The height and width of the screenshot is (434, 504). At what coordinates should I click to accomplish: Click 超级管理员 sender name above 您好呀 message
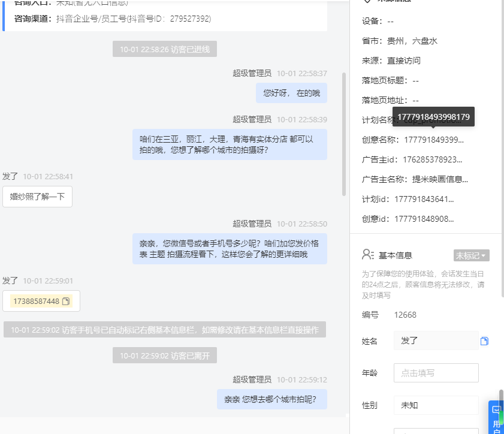[x=252, y=73]
